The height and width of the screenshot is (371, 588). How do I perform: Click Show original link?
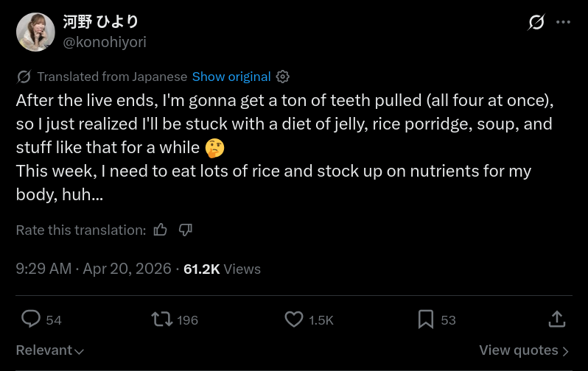click(231, 77)
